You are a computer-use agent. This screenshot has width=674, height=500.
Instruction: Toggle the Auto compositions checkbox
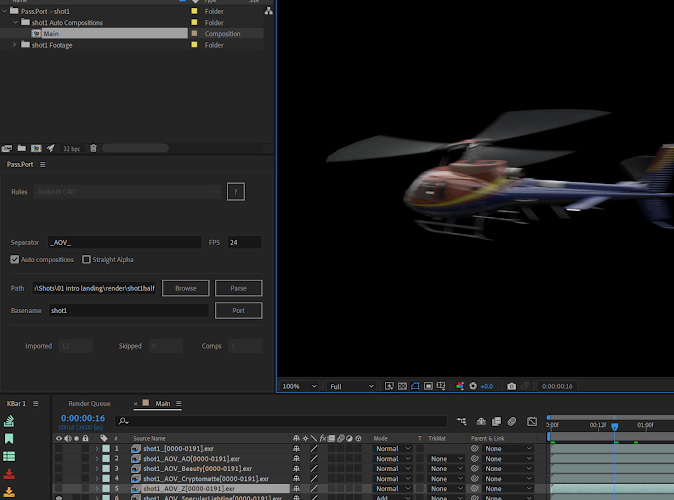15,259
